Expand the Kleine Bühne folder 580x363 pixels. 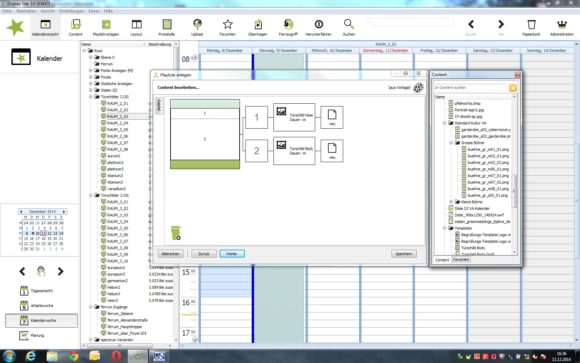tap(451, 202)
